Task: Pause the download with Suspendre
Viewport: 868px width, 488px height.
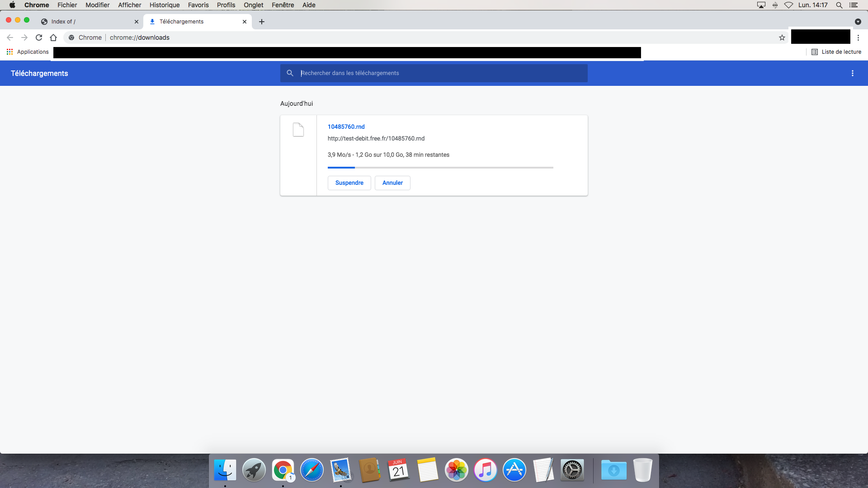Action: (x=349, y=183)
